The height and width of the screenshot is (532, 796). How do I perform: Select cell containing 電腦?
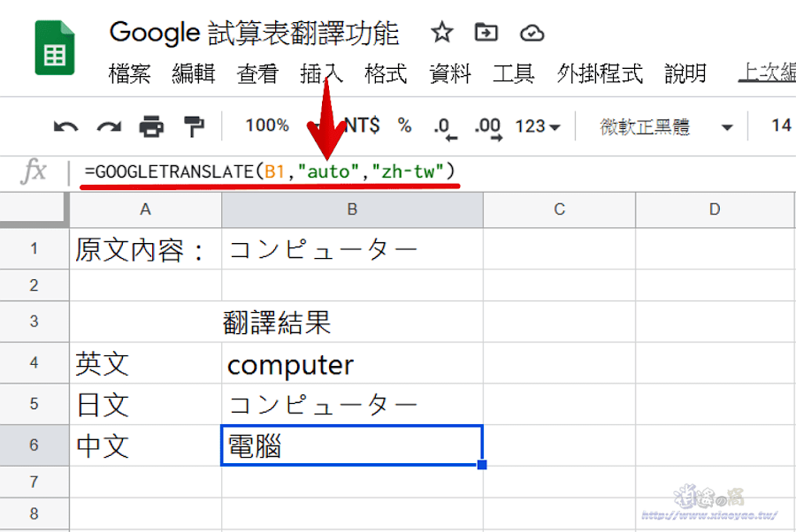(352, 445)
